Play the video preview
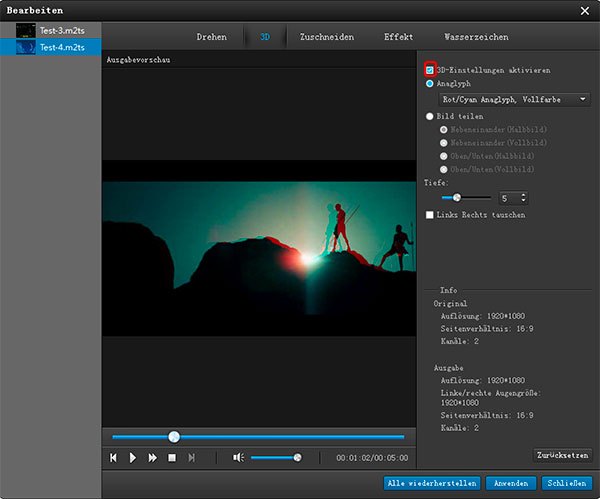The width and height of the screenshot is (600, 499). click(x=132, y=458)
